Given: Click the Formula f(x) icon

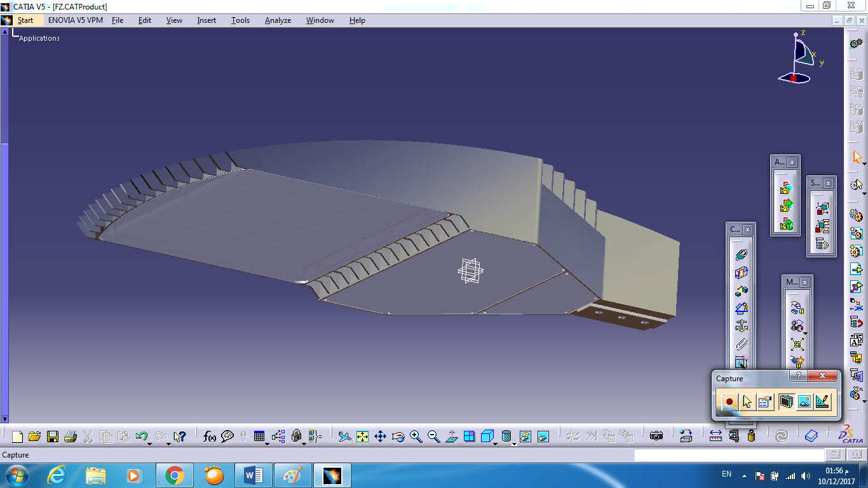Looking at the screenshot, I should click(210, 437).
